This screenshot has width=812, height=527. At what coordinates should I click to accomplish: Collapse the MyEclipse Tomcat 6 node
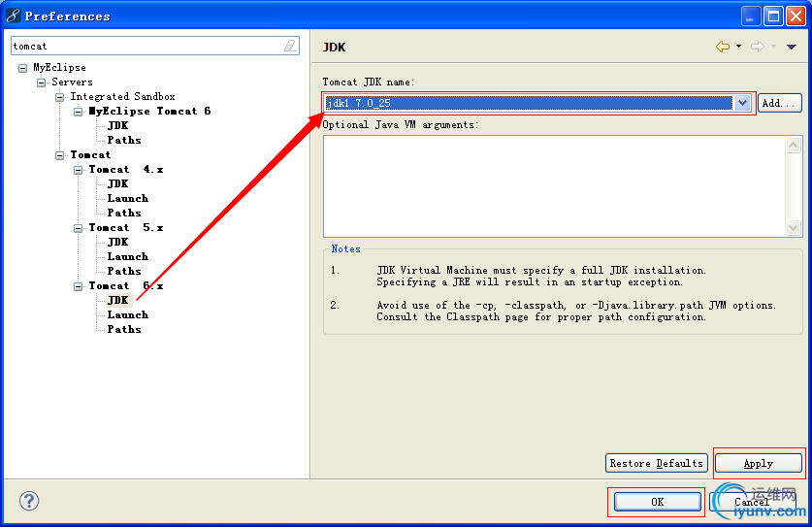79,112
